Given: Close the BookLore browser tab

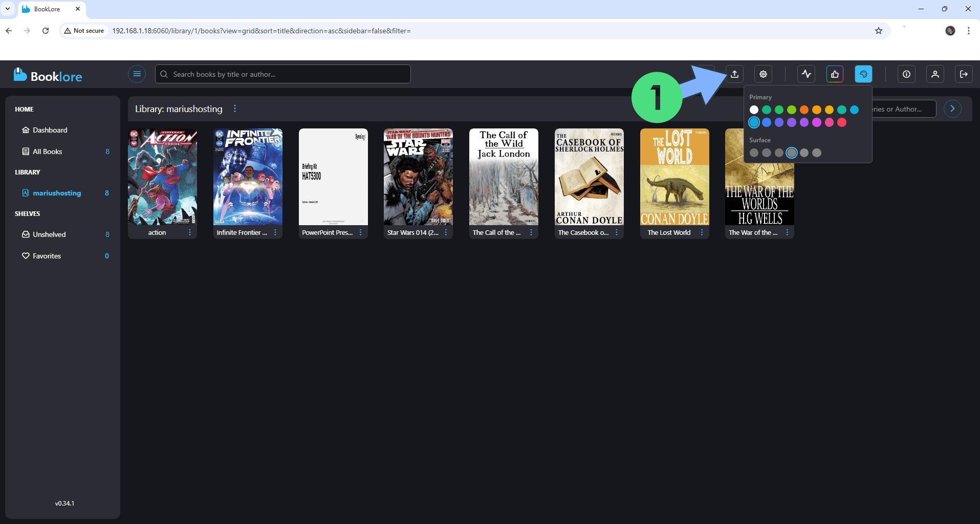Looking at the screenshot, I should click(78, 9).
